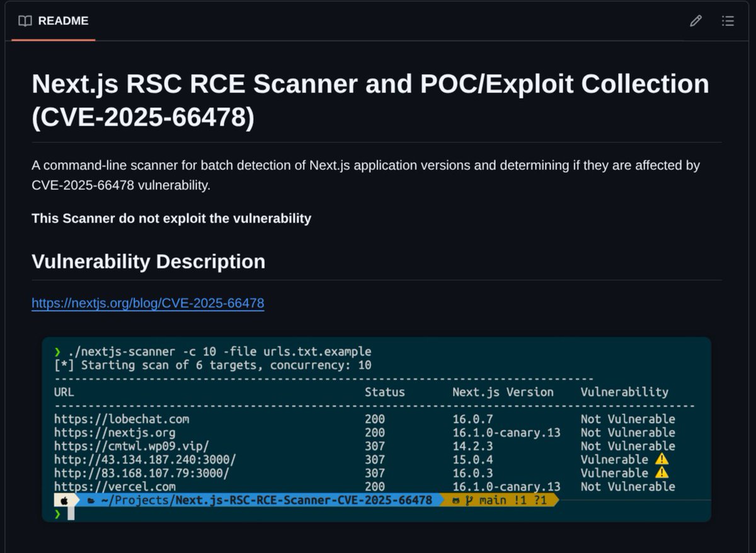Click the 'URL' column header
This screenshot has width=756, height=553.
point(64,392)
